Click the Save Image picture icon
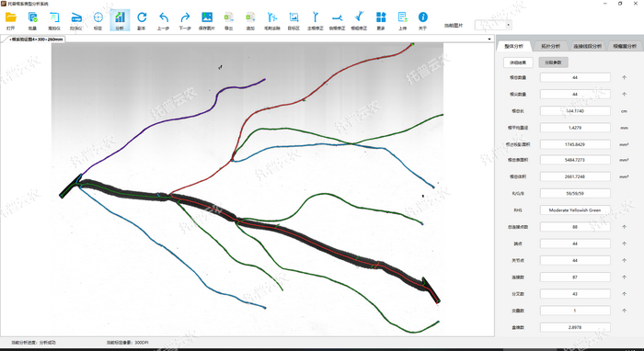Viewport: 644px width, 351px height. [207, 20]
